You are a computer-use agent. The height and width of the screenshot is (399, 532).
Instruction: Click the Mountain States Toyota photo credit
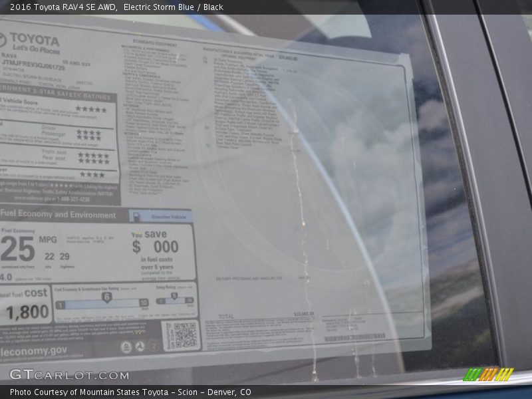(x=130, y=392)
